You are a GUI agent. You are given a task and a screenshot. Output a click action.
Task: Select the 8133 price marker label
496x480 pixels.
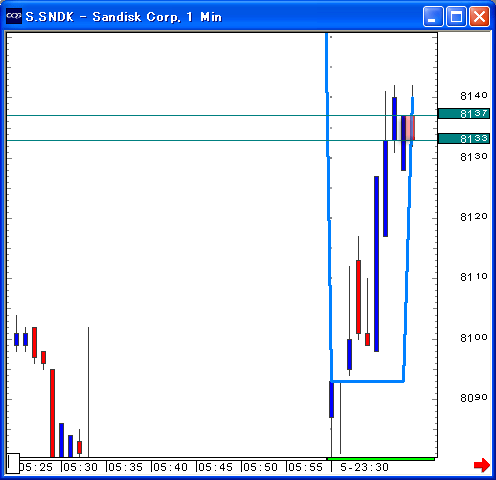pos(464,138)
